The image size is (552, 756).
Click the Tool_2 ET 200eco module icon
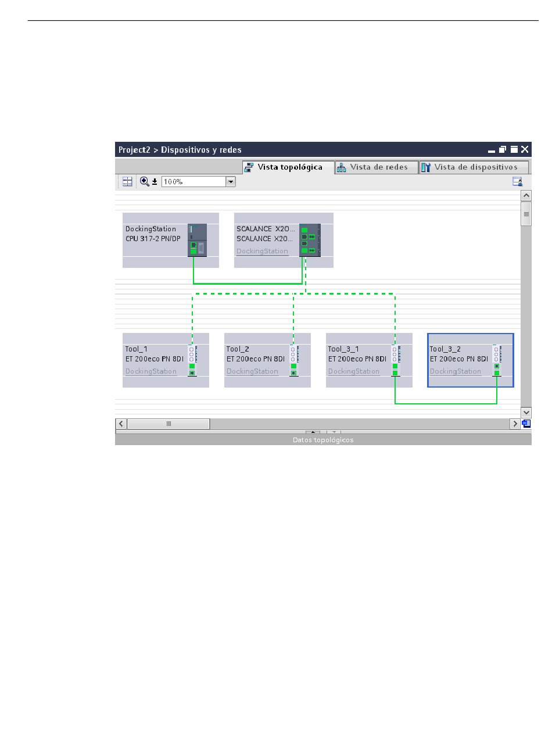[294, 360]
